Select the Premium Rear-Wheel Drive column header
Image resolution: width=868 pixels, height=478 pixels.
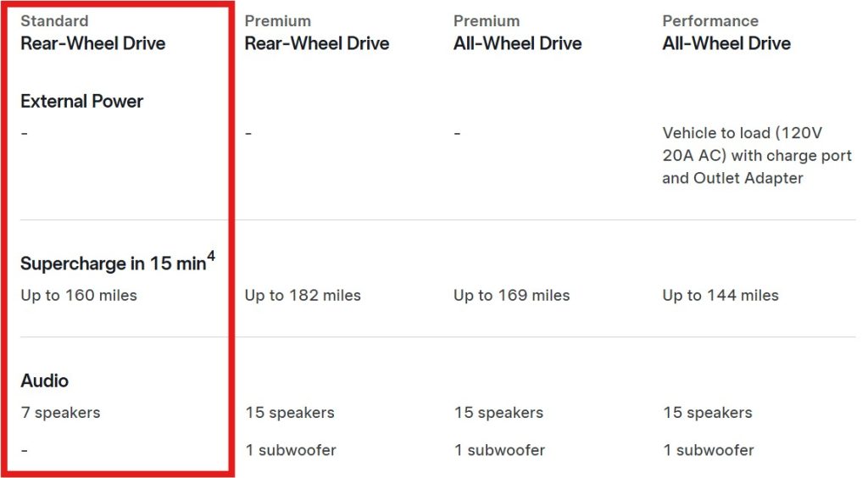(x=317, y=42)
